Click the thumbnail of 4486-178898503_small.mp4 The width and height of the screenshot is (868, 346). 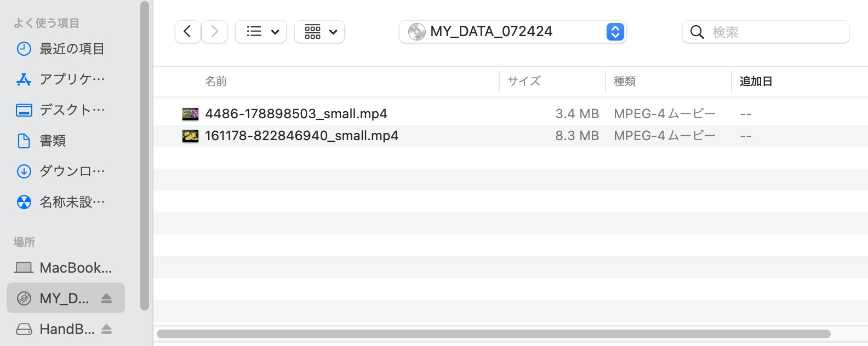coord(190,114)
